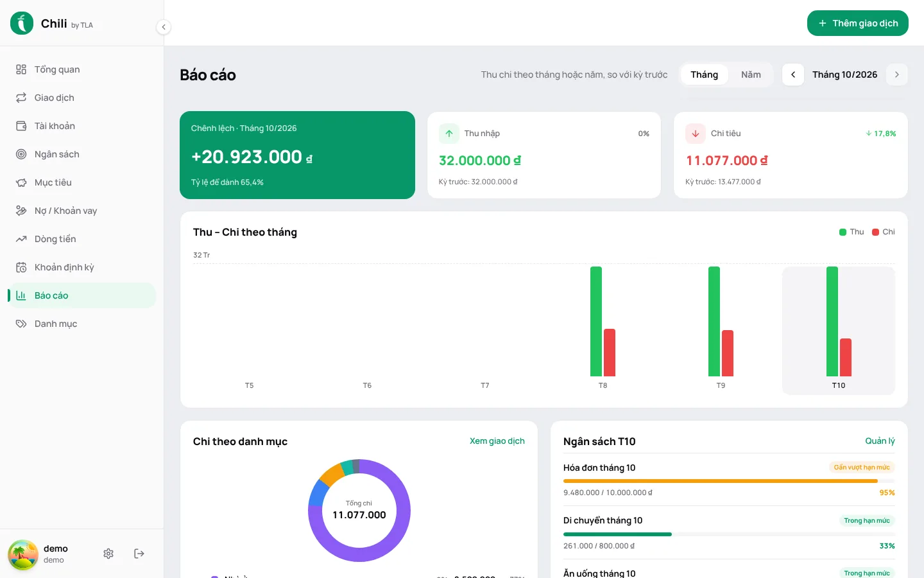Open Tổng quan dashboard icon

tap(21, 69)
